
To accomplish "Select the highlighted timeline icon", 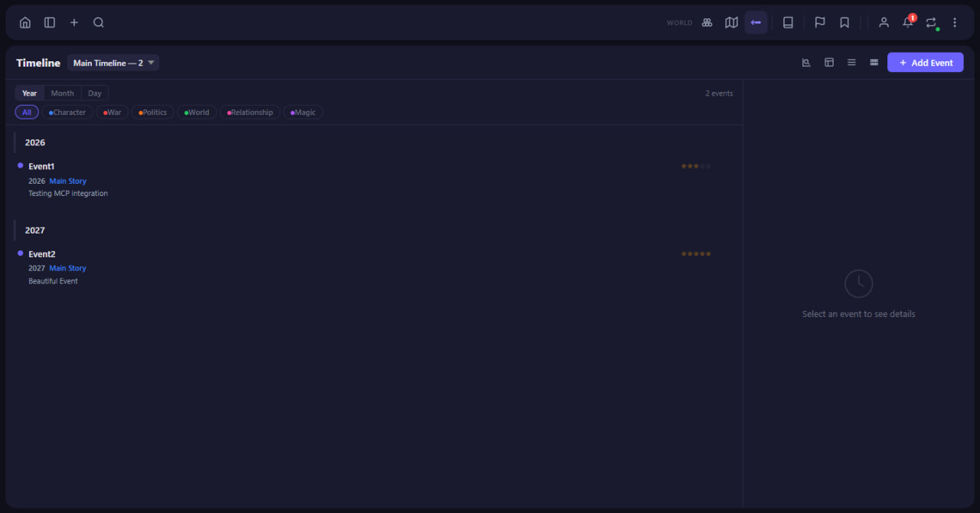I will pyautogui.click(x=756, y=23).
